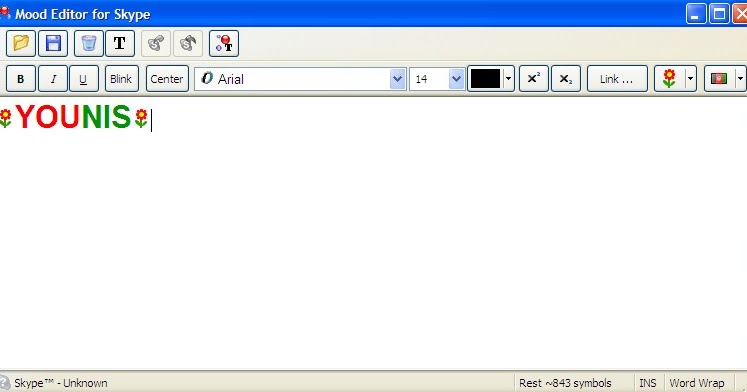Click the red ball with T icon
Image resolution: width=747 pixels, height=392 pixels.
point(224,43)
